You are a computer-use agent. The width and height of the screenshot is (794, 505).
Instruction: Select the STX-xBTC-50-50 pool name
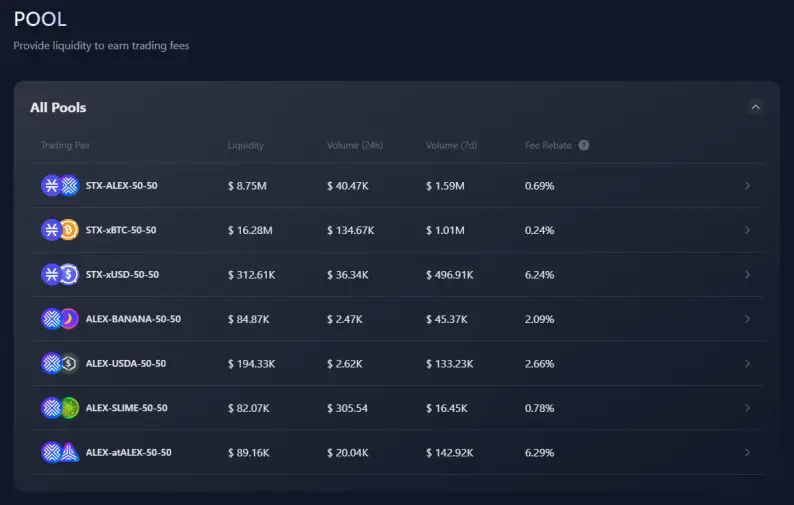[121, 230]
